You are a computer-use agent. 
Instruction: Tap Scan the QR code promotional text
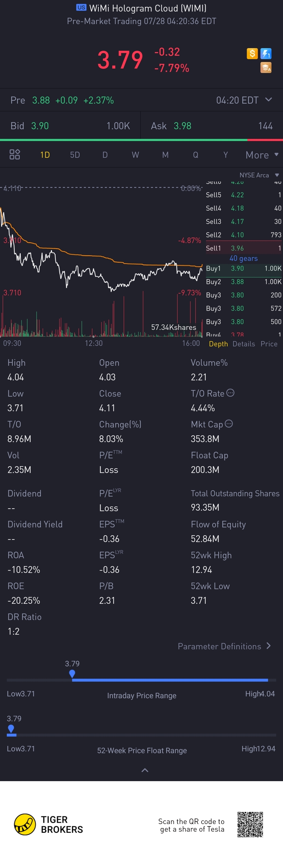point(191,825)
